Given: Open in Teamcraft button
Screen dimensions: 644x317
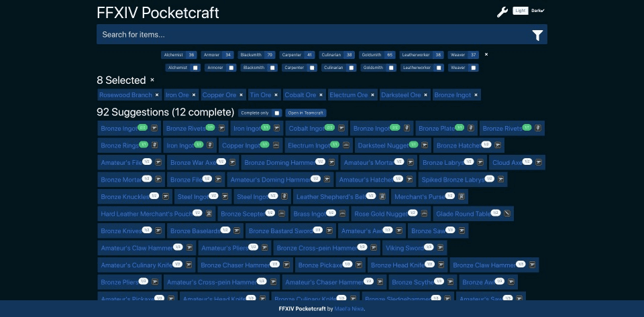Looking at the screenshot, I should click(306, 113).
